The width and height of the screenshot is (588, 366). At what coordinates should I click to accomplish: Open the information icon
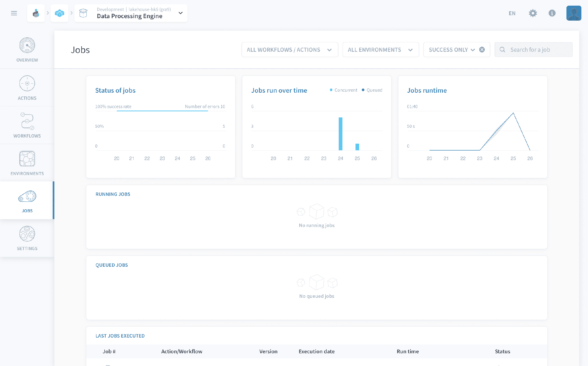point(552,13)
